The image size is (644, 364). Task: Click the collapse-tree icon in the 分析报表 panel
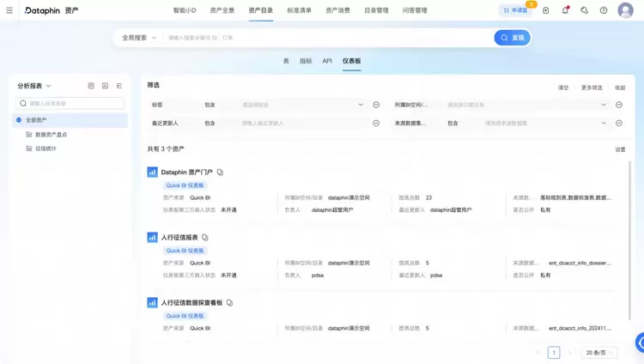coord(119,86)
